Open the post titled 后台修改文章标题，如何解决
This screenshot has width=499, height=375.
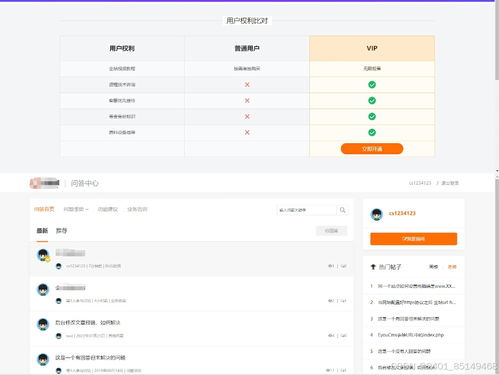tap(88, 322)
